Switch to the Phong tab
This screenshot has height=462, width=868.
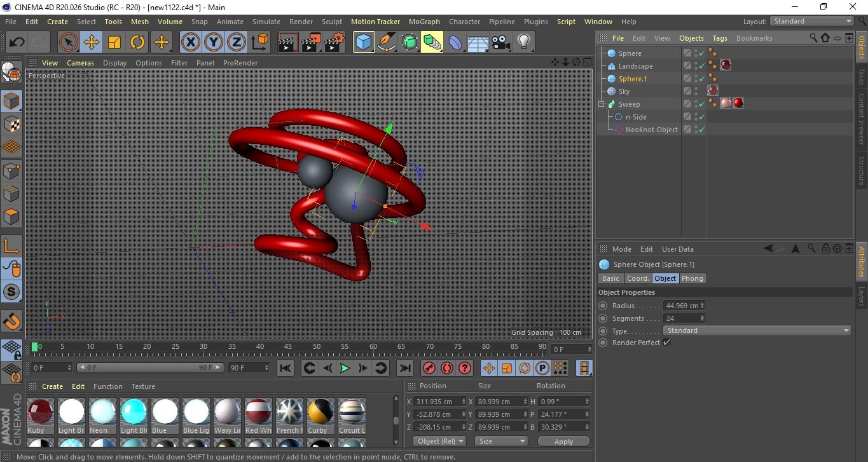pyautogui.click(x=692, y=278)
